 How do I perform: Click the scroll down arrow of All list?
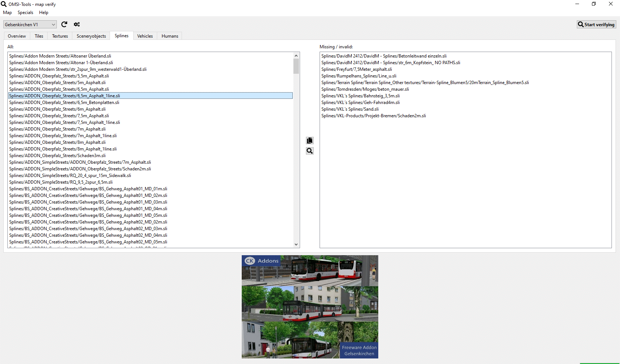click(296, 244)
